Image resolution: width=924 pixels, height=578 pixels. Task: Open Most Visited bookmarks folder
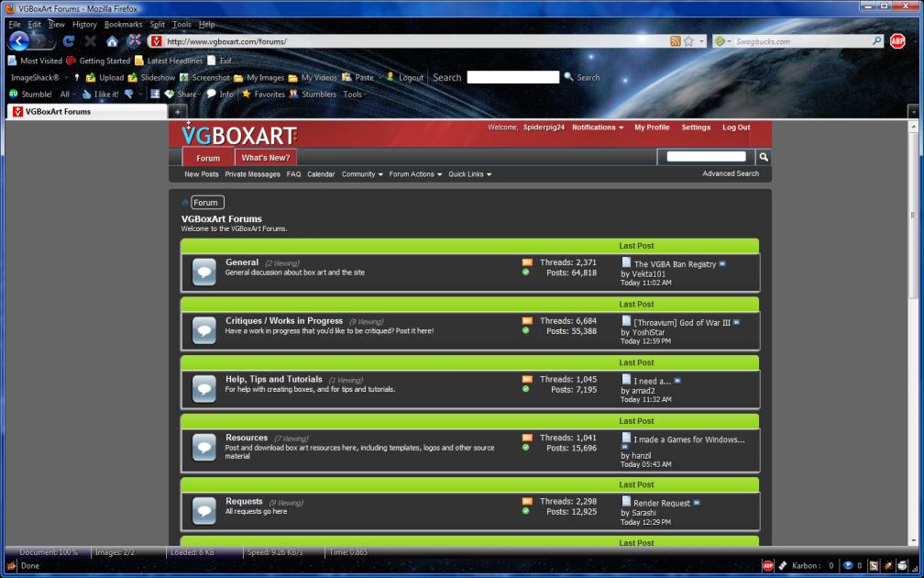click(x=35, y=61)
